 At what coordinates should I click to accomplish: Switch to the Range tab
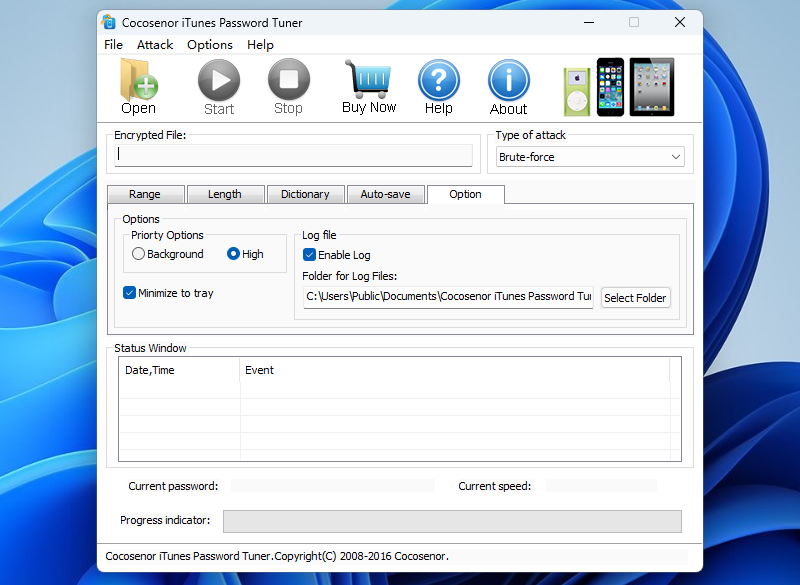(145, 194)
